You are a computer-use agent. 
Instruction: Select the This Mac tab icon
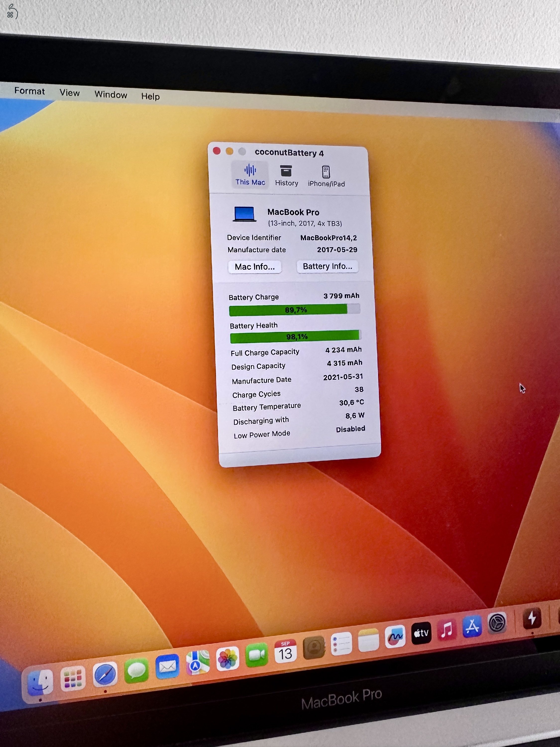pyautogui.click(x=250, y=171)
